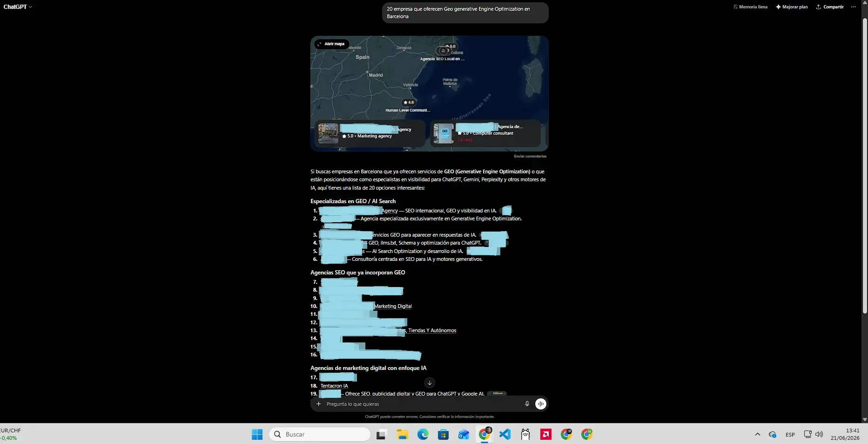This screenshot has width=868, height=444.
Task: Click the microphone dictation icon
Action: [x=527, y=404]
